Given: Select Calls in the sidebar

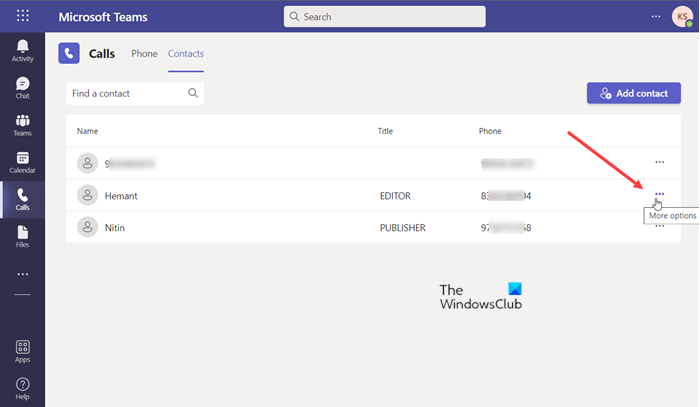Looking at the screenshot, I should (x=22, y=199).
